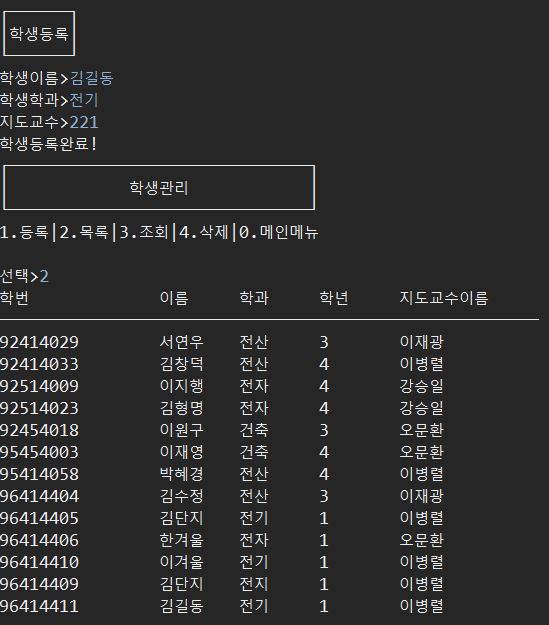Image resolution: width=549 pixels, height=625 pixels.
Task: Click student number 92514023
Action: pyautogui.click(x=39, y=408)
